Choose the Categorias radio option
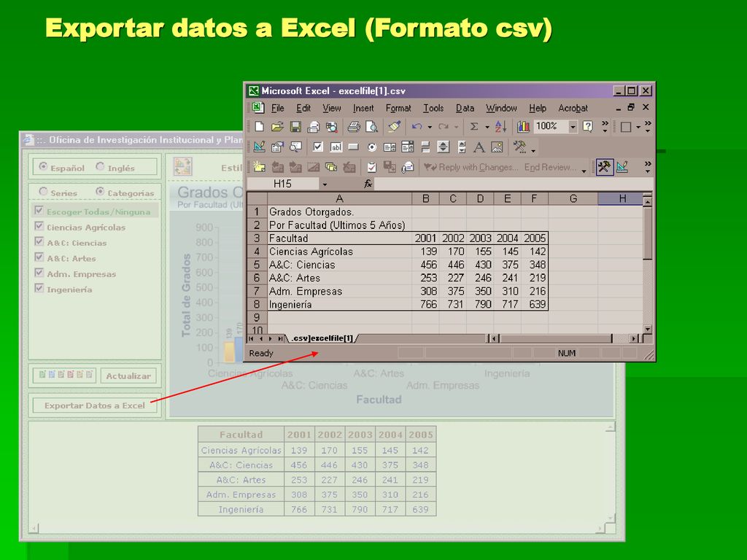Screen dimensions: 747x560 click(100, 192)
